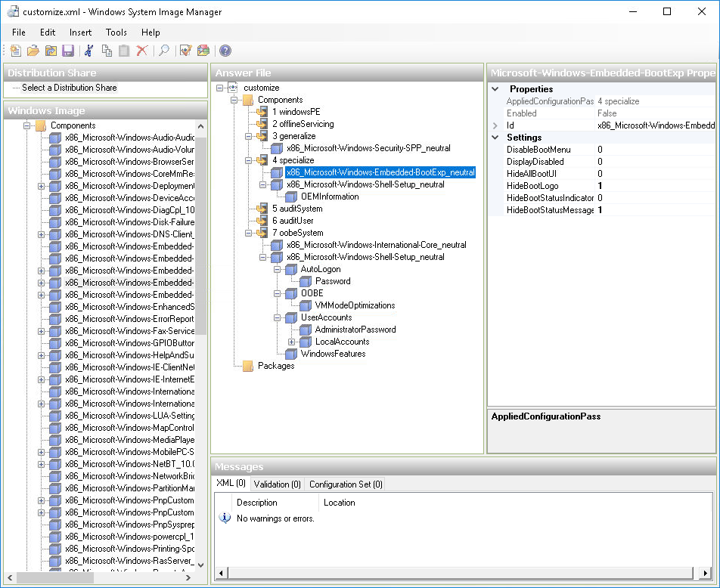Image resolution: width=720 pixels, height=588 pixels.
Task: Open the Tools menu
Action: pos(116,32)
